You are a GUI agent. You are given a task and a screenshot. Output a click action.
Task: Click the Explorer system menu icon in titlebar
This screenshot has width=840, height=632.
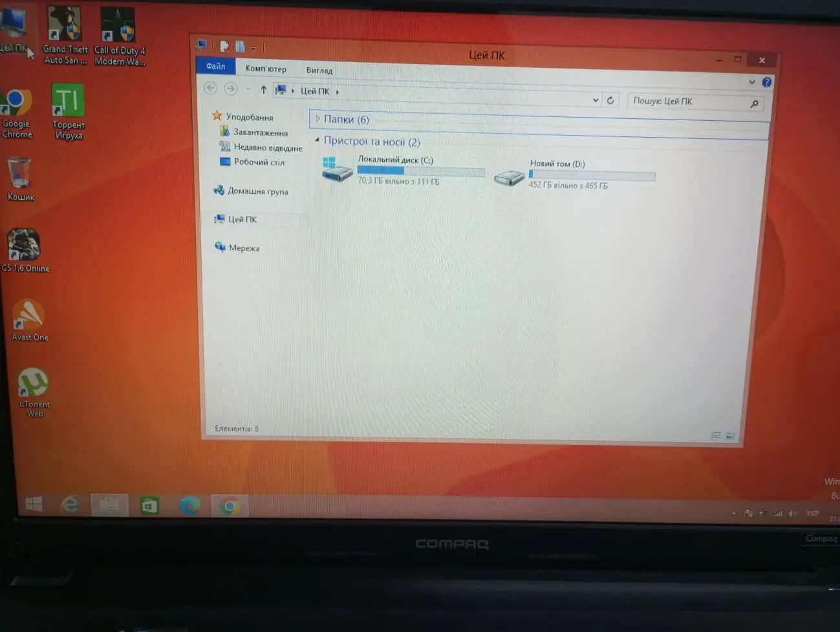tap(201, 45)
